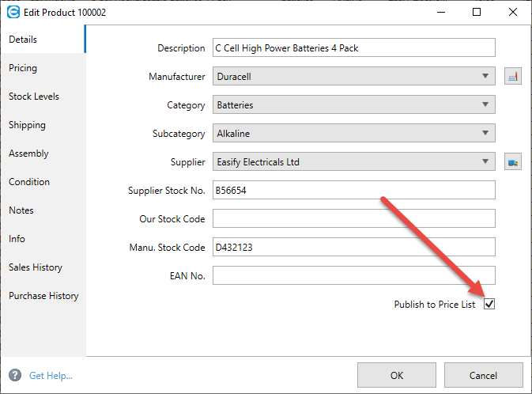Screen dimensions: 532x394
Task: Switch to the Pricing tab
Action: (x=23, y=68)
